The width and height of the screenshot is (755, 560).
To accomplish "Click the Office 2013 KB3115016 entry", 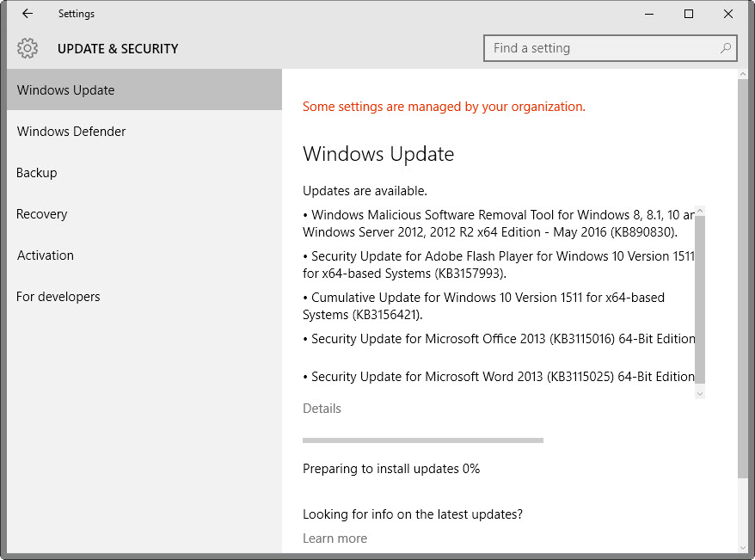I will point(499,339).
